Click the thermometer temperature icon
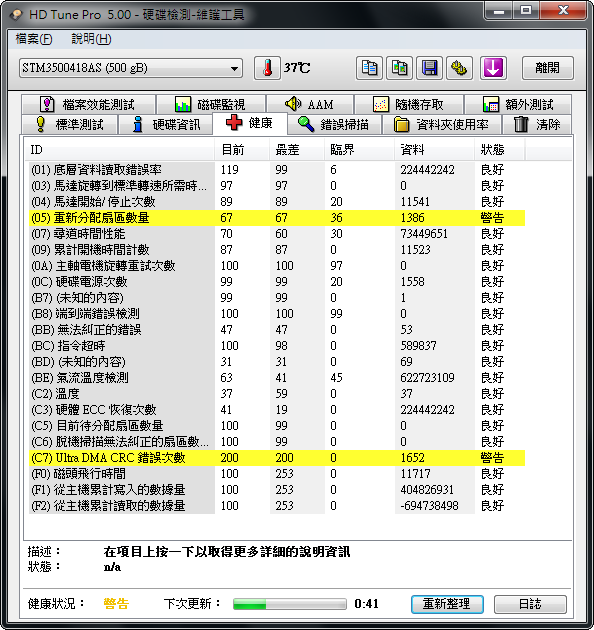 (267, 68)
